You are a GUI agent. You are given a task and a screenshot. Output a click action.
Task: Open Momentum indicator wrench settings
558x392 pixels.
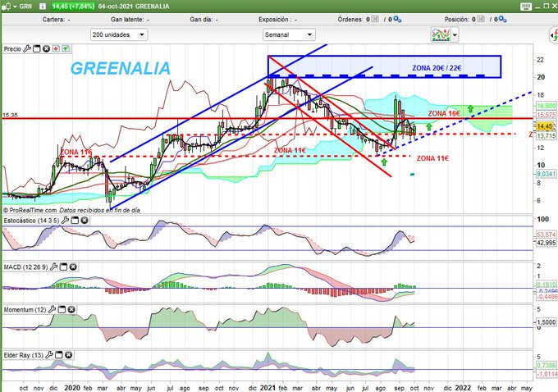point(52,309)
